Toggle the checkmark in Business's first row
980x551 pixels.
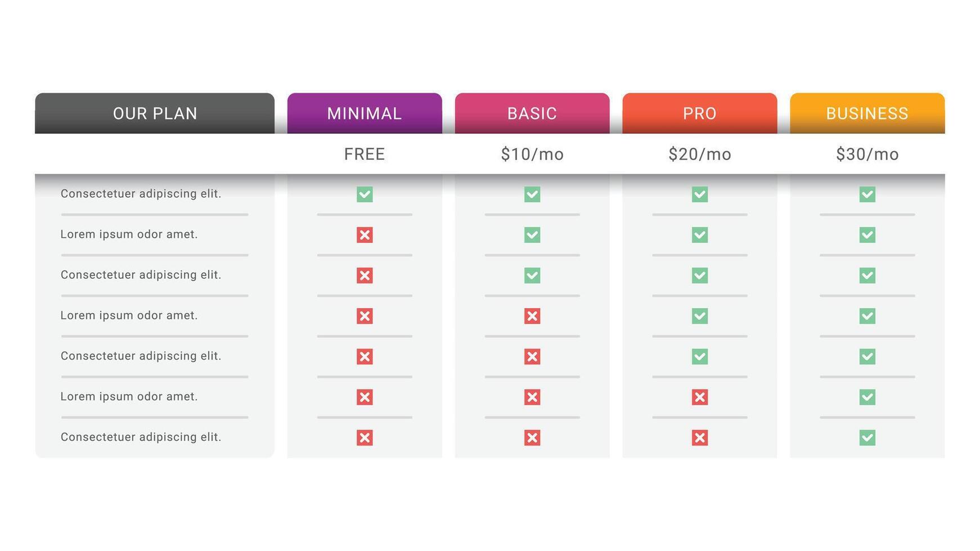click(x=867, y=194)
